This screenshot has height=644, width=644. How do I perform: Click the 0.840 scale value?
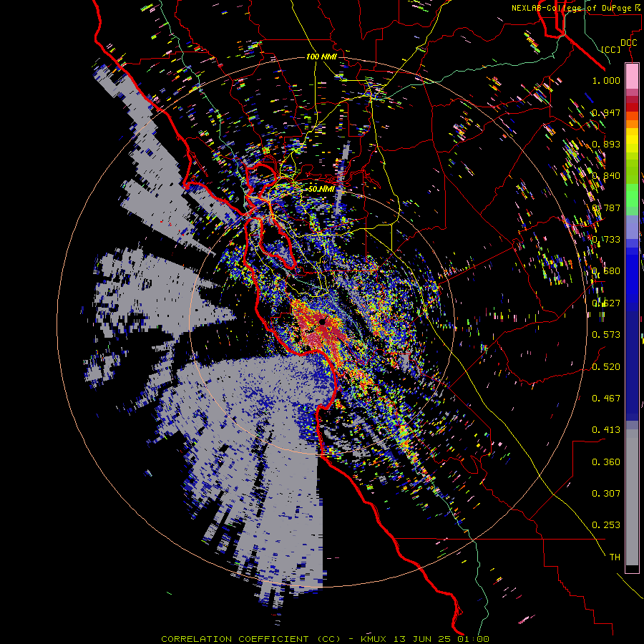606,176
